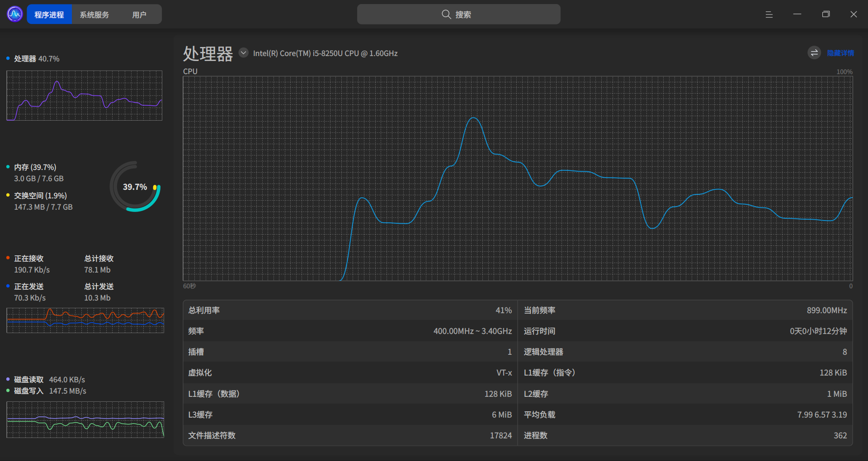Select the 平均负载 row
Image resolution: width=868 pixels, height=461 pixels.
685,415
